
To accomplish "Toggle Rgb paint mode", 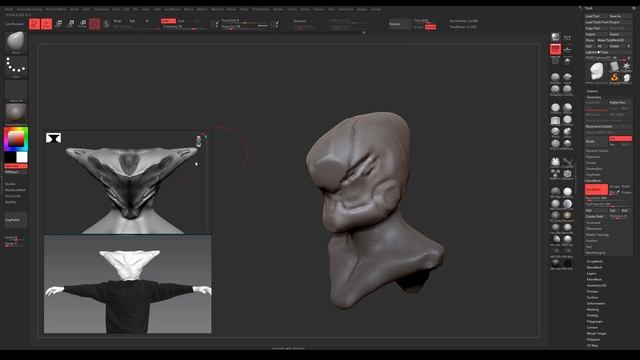I will coord(132,21).
